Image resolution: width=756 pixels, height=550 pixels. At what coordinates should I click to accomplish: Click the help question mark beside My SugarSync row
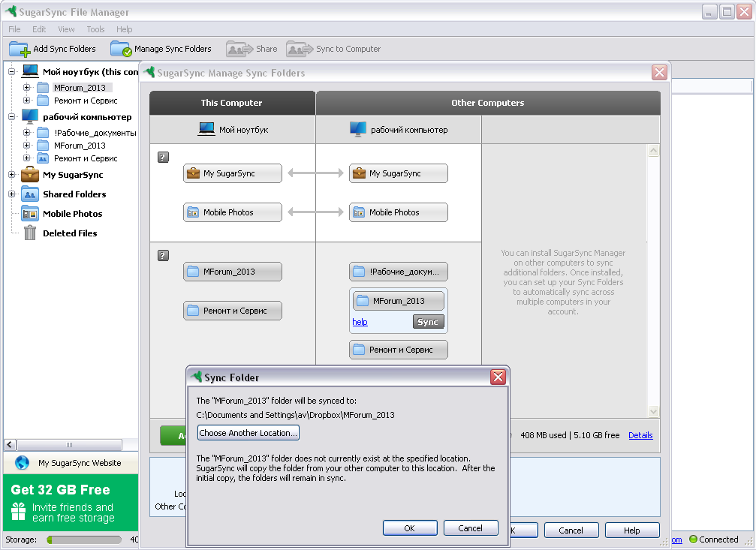(164, 157)
